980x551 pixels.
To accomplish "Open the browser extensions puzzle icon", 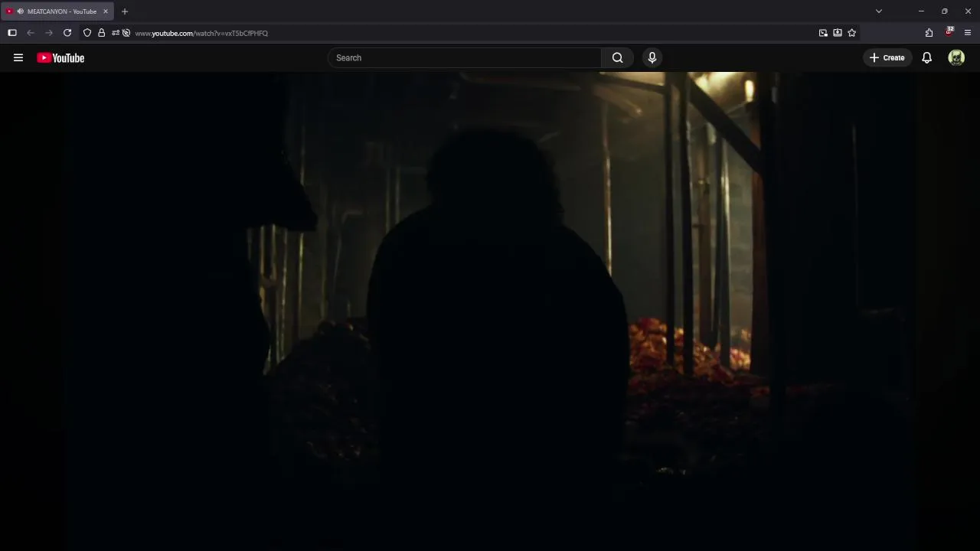I will tap(929, 33).
